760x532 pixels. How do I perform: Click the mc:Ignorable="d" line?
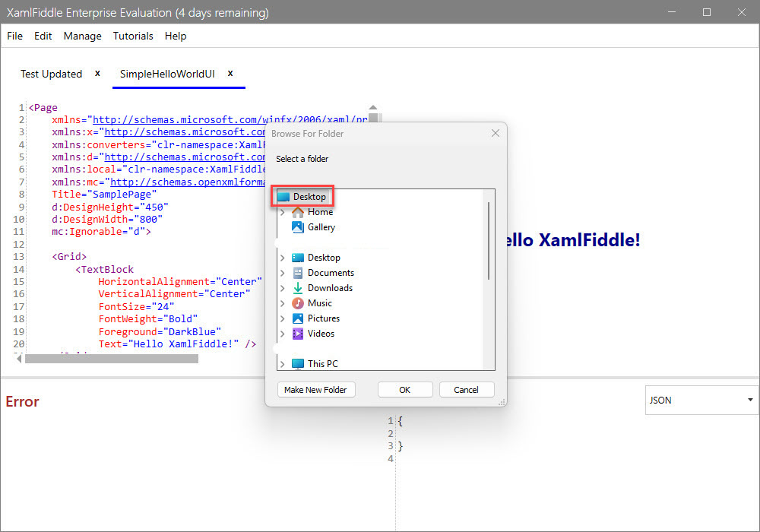pyautogui.click(x=101, y=232)
